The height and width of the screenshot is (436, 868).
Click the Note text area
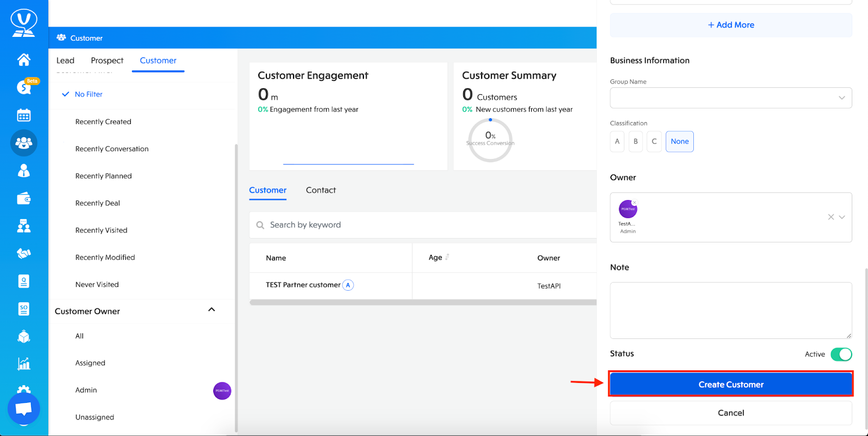click(731, 310)
